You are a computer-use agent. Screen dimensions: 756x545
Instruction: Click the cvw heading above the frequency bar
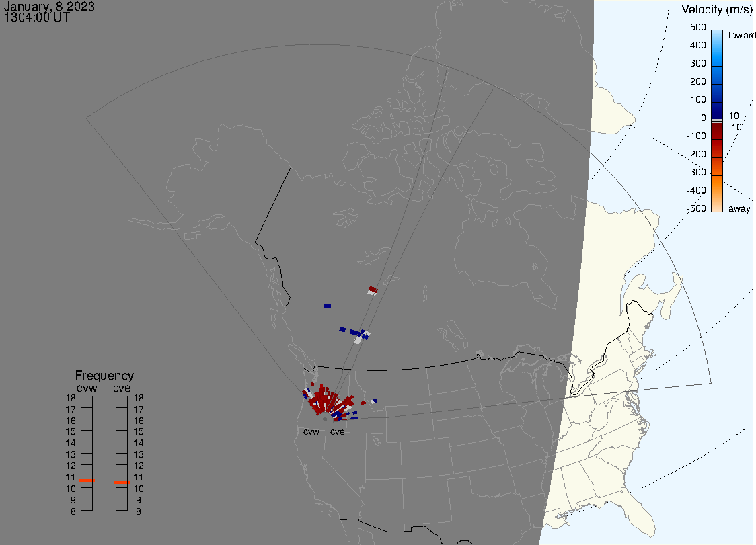pyautogui.click(x=87, y=388)
